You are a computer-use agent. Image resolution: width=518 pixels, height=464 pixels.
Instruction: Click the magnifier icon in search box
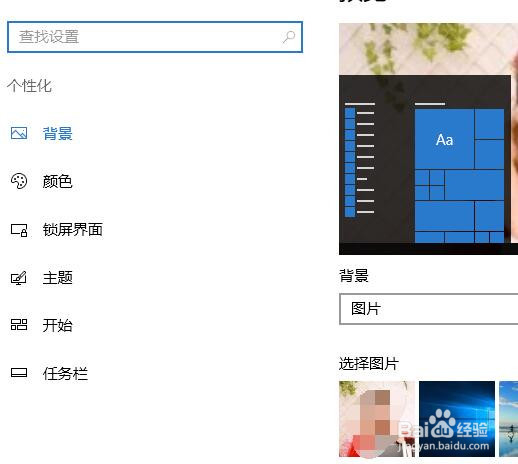click(289, 37)
